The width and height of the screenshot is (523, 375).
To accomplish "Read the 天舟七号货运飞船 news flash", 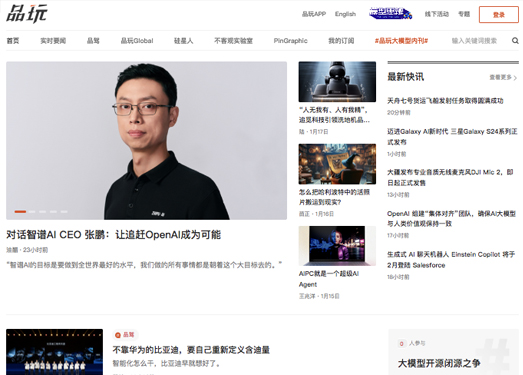I will coord(445,101).
